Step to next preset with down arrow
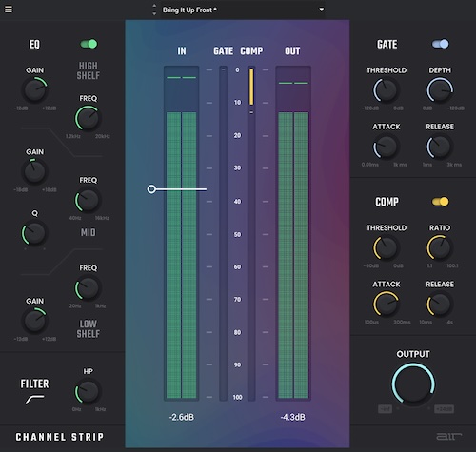 coord(154,14)
